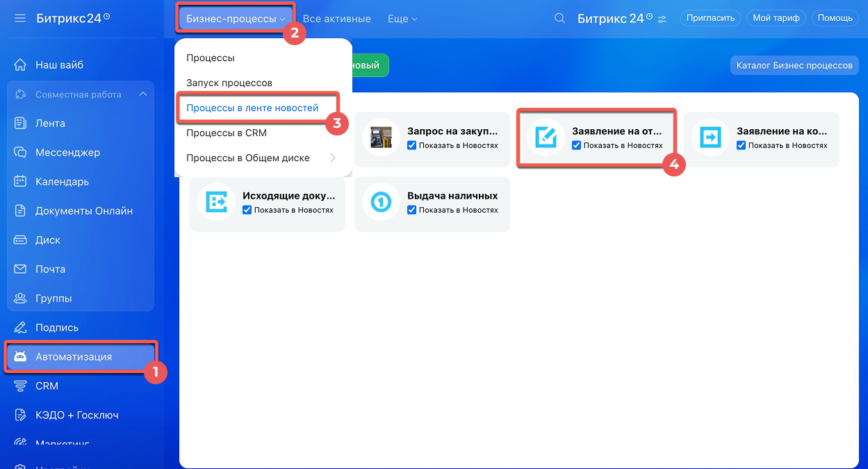Uncheck Показать в Новостях for Заявление на командировку

[741, 145]
